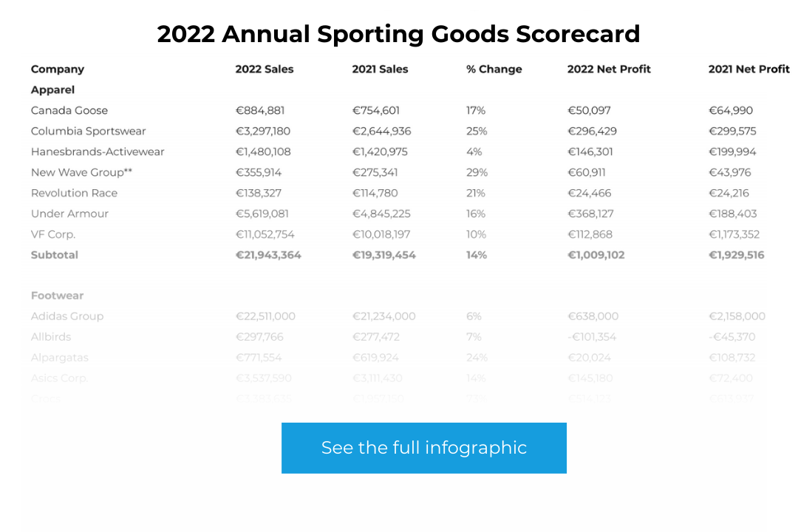Click the 2022 Sales column header
This screenshot has height=532, width=798.
pyautogui.click(x=264, y=69)
